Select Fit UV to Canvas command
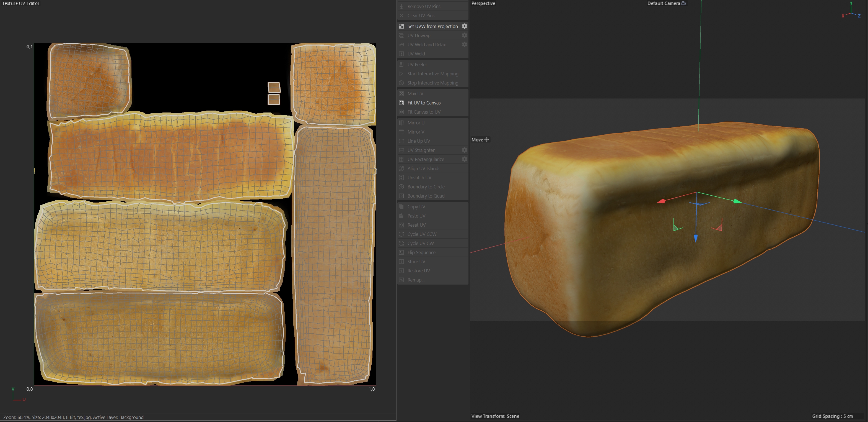This screenshot has width=868, height=422. pyautogui.click(x=424, y=103)
